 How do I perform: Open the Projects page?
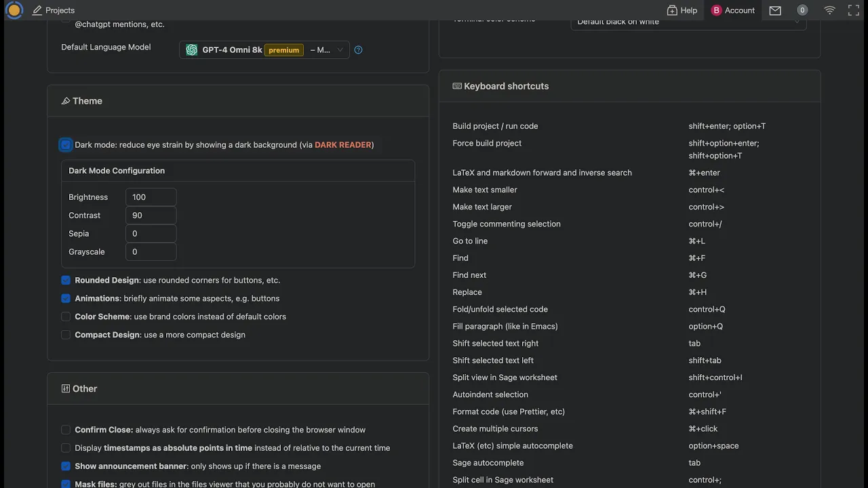point(54,10)
